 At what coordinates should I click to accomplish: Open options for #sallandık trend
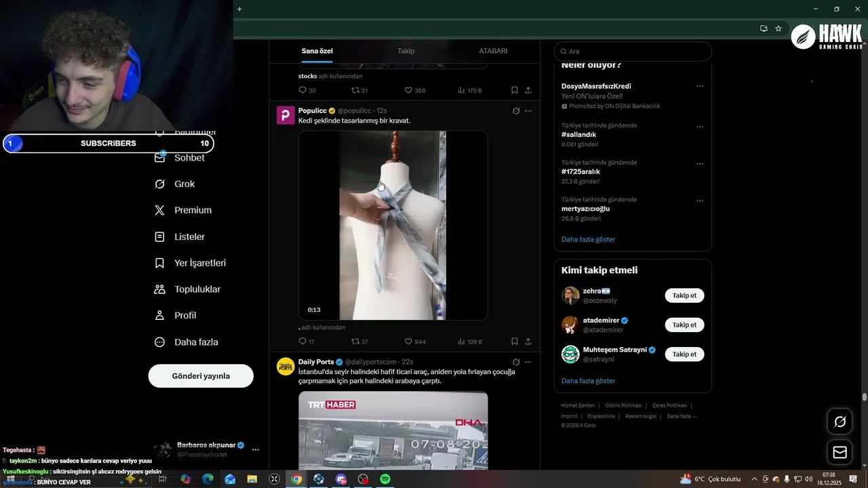[700, 127]
